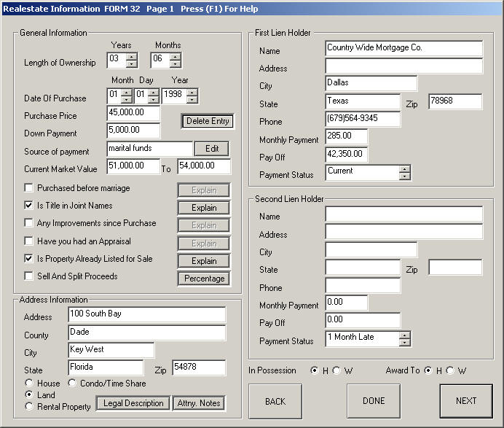Set In Possession to W
The image size is (504, 428).
(x=336, y=370)
